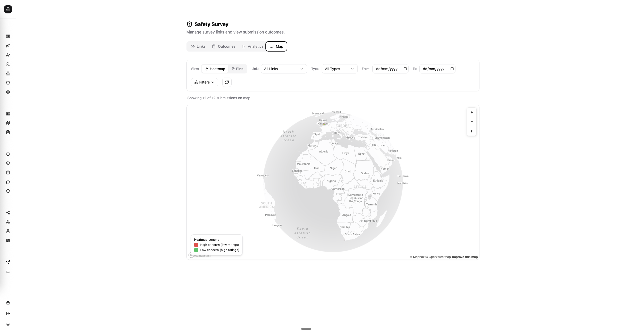Open the All Links dropdown

coord(283,69)
